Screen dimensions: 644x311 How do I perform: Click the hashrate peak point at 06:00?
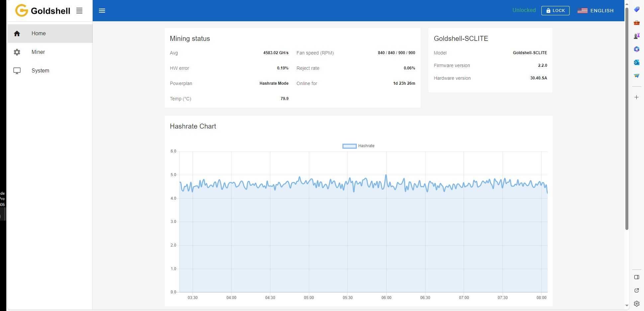coord(386,175)
